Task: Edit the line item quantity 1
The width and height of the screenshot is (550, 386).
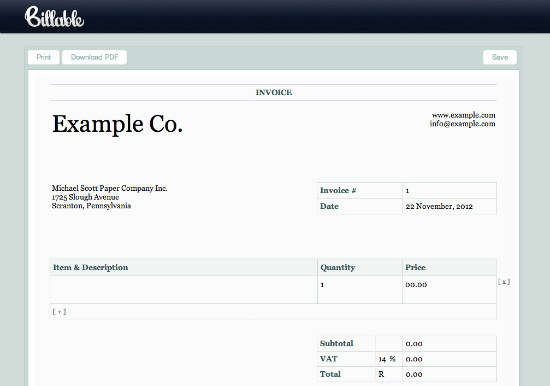Action: click(360, 290)
